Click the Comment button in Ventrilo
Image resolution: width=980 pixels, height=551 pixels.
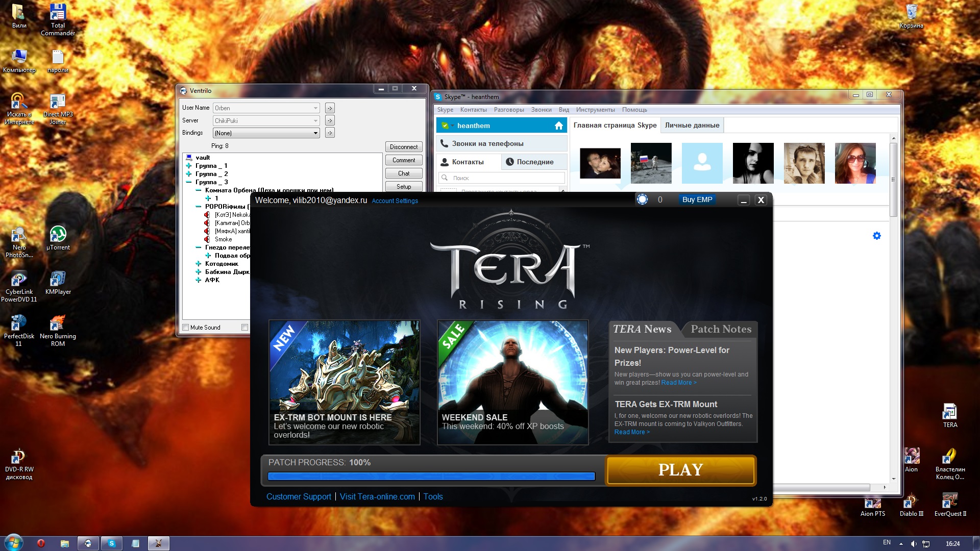tap(404, 160)
